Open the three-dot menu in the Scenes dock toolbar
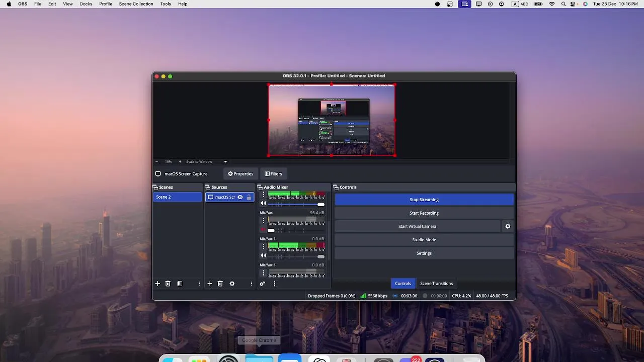 coord(199,284)
